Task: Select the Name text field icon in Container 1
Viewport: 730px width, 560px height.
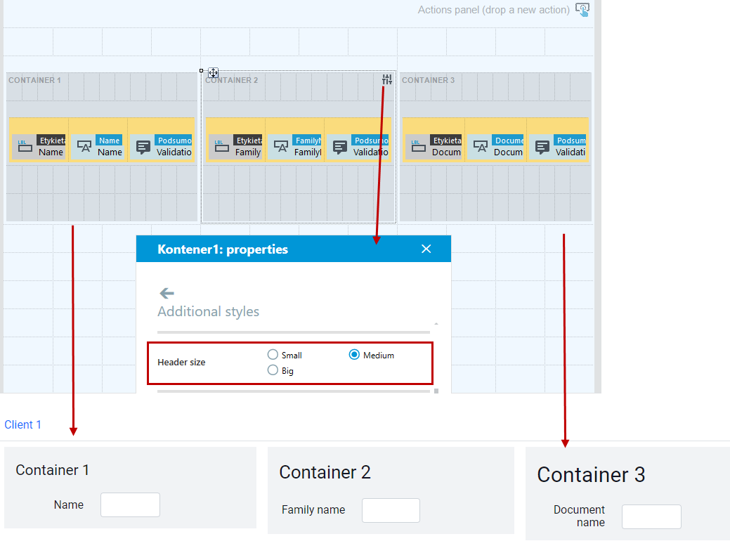Action: point(84,147)
